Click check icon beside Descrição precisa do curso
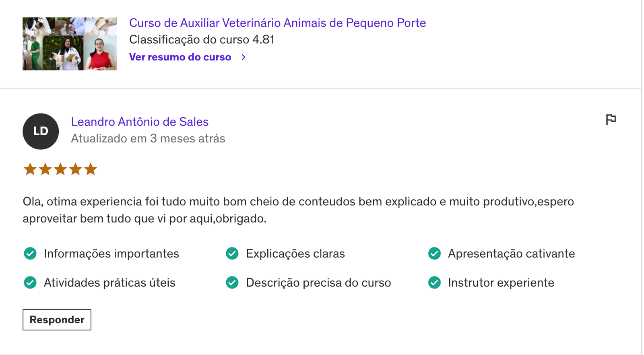 (232, 283)
